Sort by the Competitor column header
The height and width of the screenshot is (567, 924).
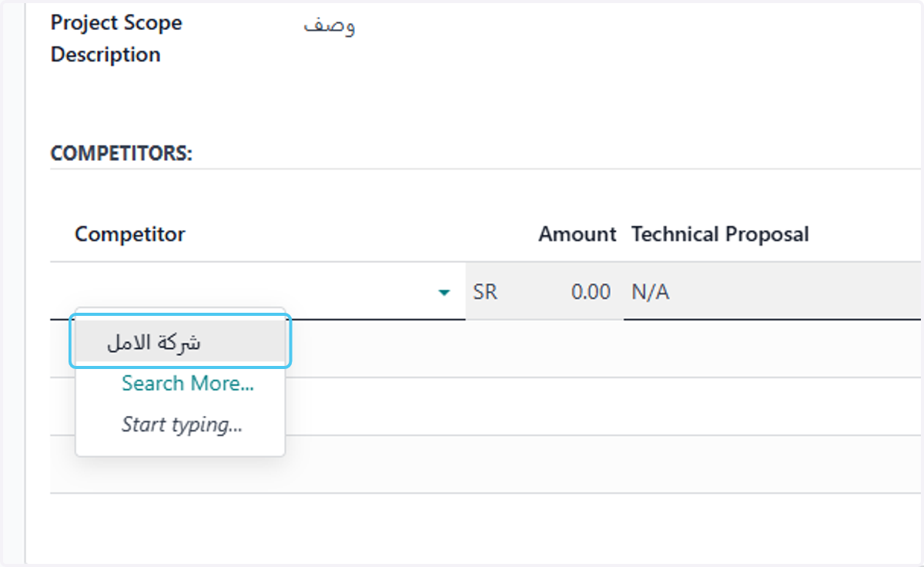point(130,234)
